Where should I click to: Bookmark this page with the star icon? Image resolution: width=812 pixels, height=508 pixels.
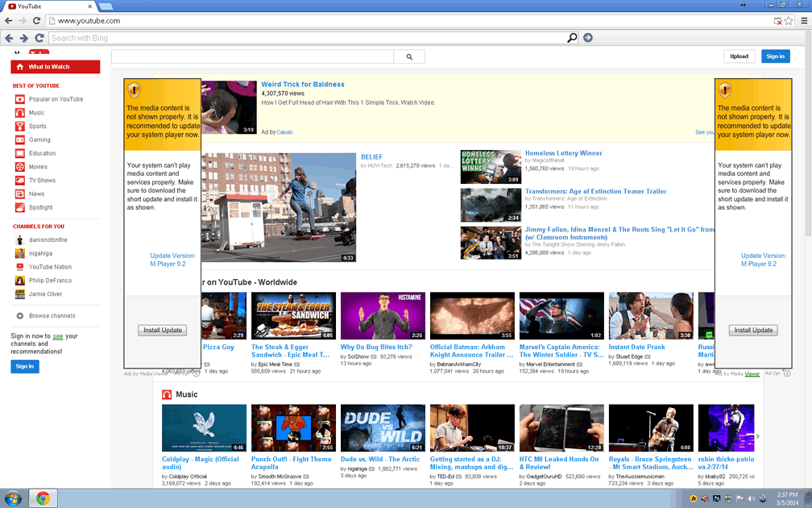coord(789,21)
